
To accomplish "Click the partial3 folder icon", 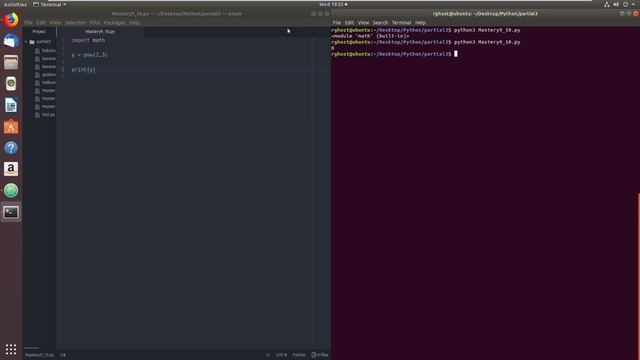I will pos(32,42).
